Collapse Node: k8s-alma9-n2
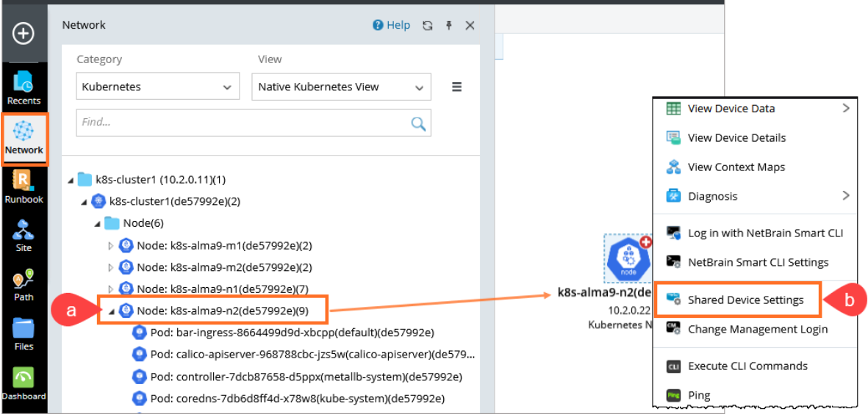 pyautogui.click(x=111, y=311)
